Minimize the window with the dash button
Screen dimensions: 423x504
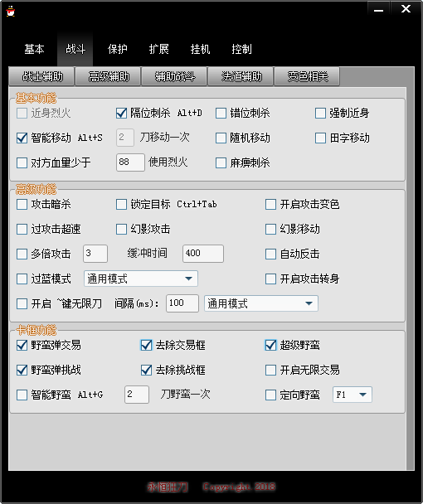click(378, 8)
